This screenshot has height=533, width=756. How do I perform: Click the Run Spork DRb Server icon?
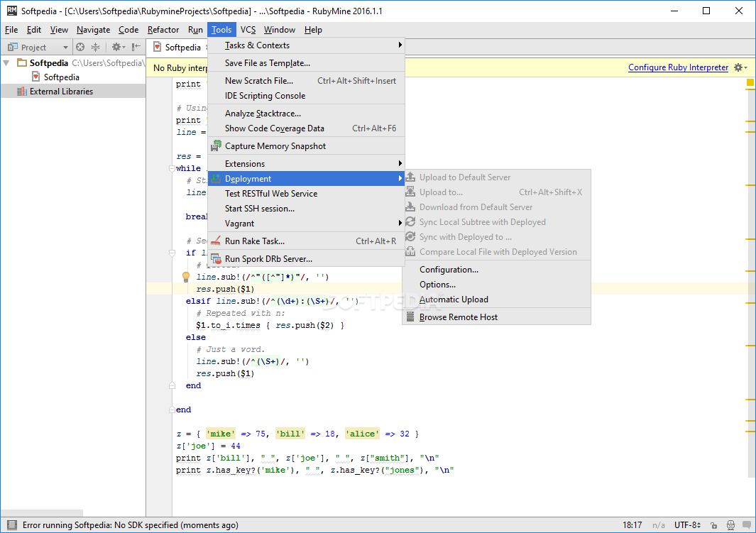[x=216, y=259]
